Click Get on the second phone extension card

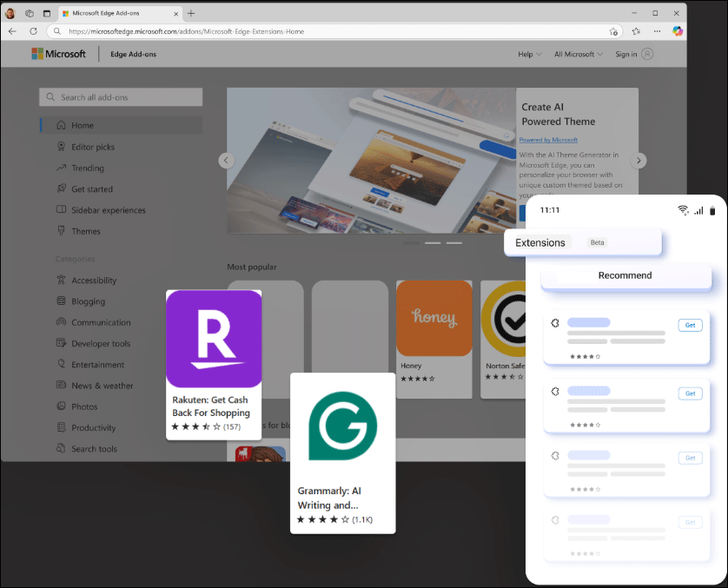690,393
